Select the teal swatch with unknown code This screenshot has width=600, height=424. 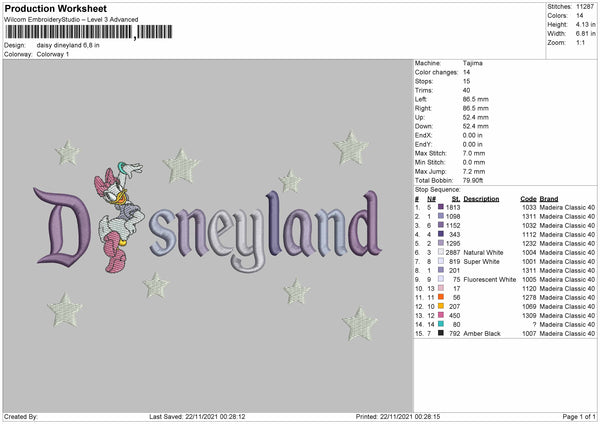441,324
